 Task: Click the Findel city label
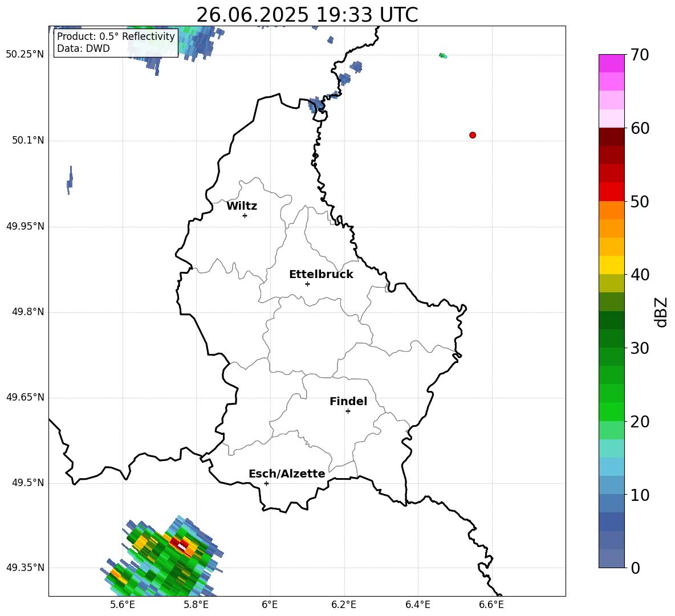pyautogui.click(x=348, y=401)
